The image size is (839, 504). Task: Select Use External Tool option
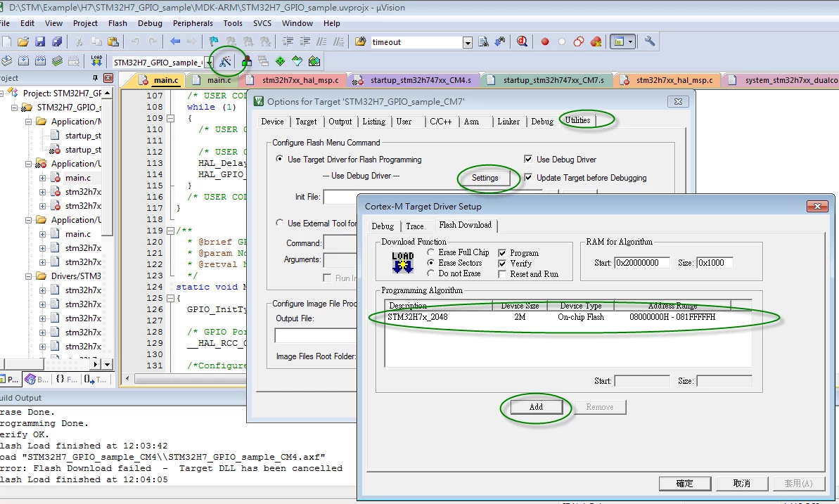tap(279, 223)
